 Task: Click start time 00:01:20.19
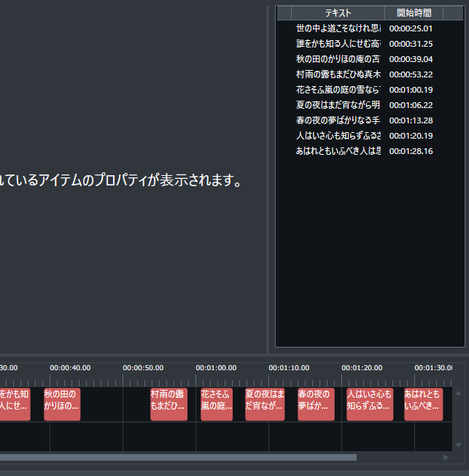pyautogui.click(x=411, y=136)
